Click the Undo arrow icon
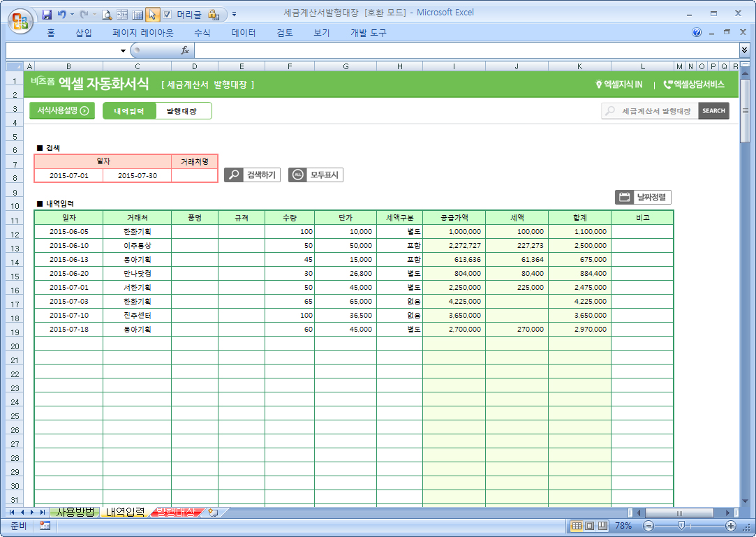This screenshot has height=537, width=756. (61, 14)
